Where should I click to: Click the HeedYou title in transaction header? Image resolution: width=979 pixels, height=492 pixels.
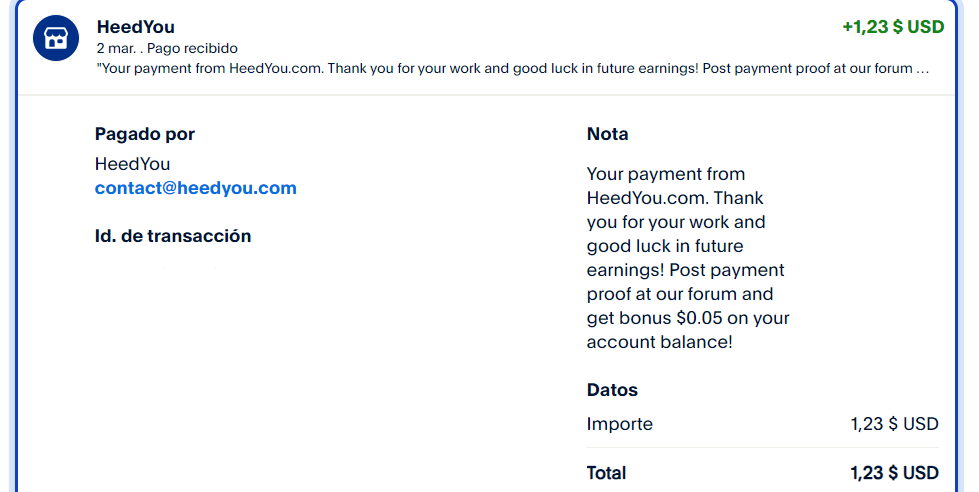pos(135,27)
